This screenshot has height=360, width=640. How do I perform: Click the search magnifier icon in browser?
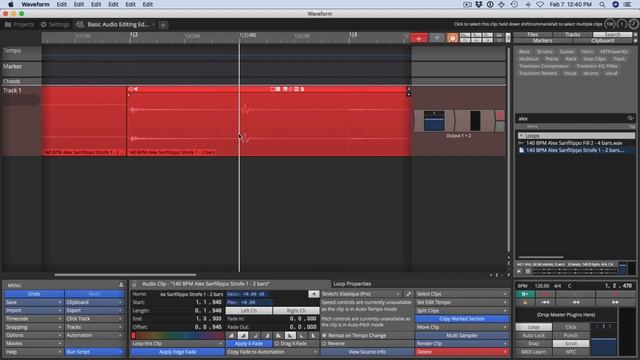[x=630, y=118]
